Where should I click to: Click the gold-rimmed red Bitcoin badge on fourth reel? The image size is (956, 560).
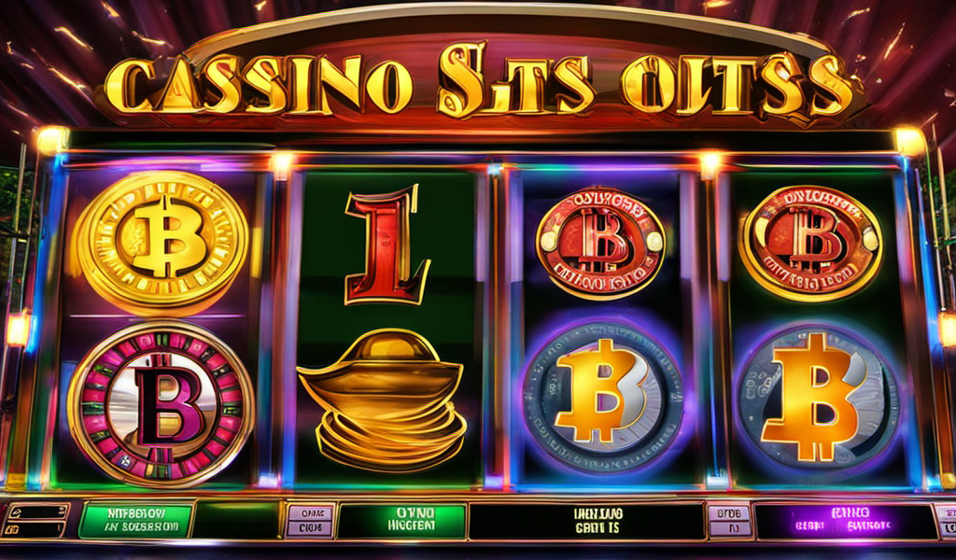tap(811, 243)
